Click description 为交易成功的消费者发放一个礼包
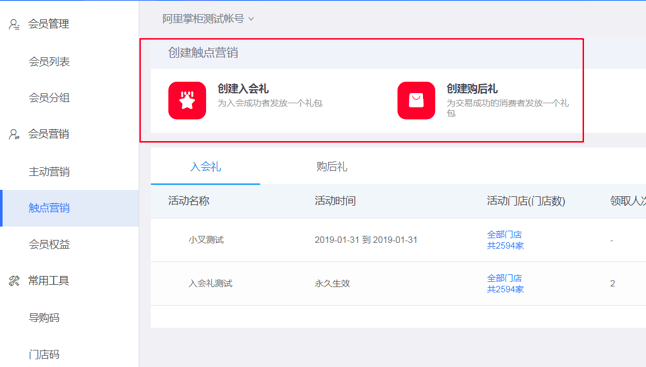 [x=508, y=108]
